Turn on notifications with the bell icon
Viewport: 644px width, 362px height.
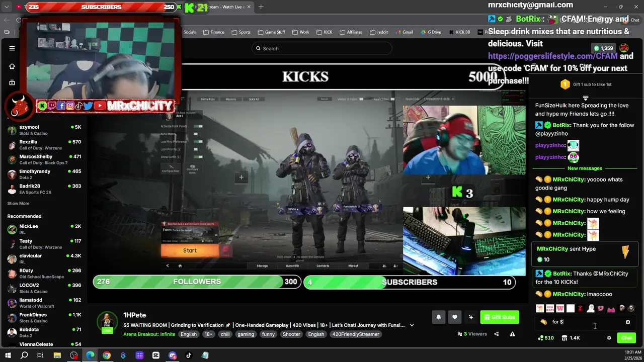438,317
